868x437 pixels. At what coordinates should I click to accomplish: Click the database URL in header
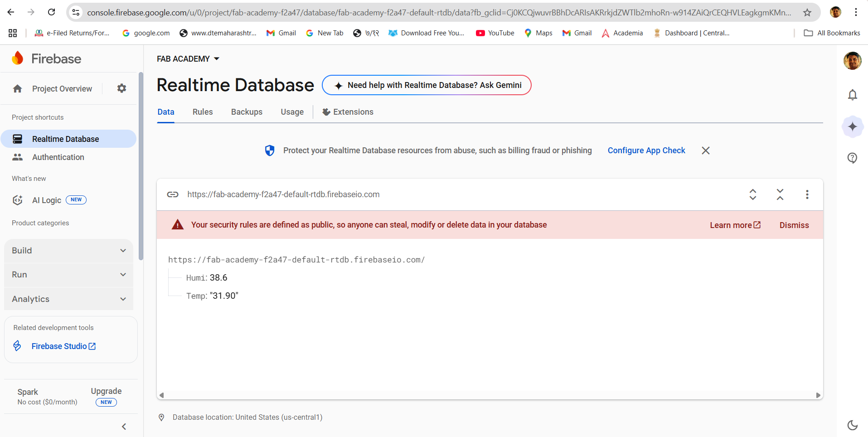(x=283, y=194)
